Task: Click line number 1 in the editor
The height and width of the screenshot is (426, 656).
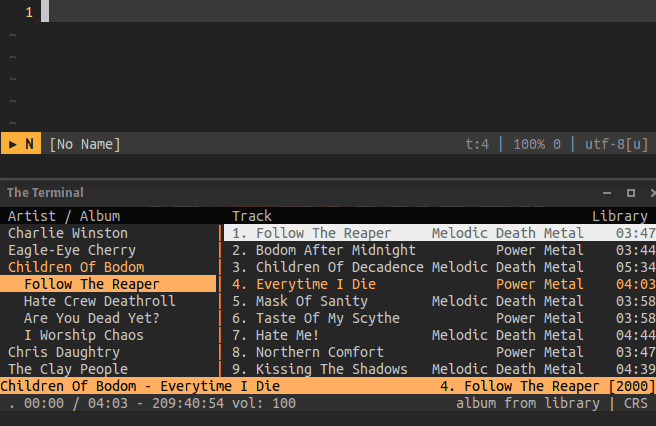Action: point(29,12)
